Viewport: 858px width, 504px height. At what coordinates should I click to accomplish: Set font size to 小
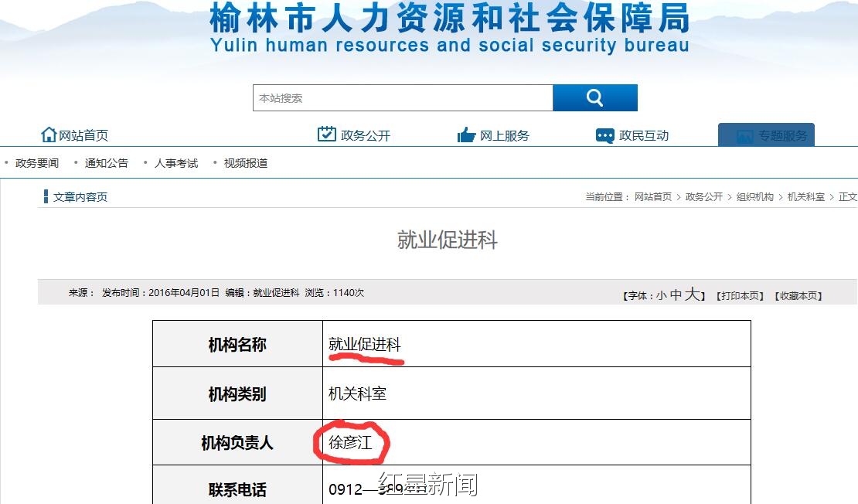tap(661, 295)
